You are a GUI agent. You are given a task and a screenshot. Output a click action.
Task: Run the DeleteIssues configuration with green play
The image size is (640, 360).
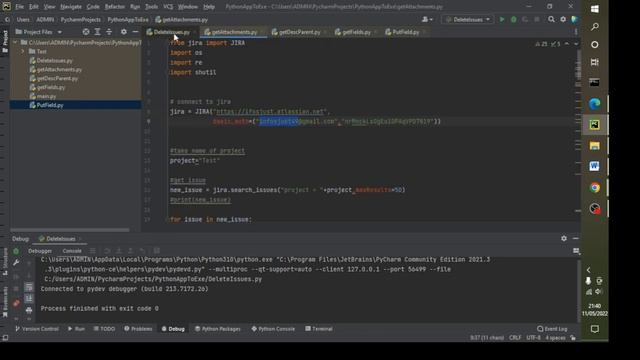coord(502,19)
